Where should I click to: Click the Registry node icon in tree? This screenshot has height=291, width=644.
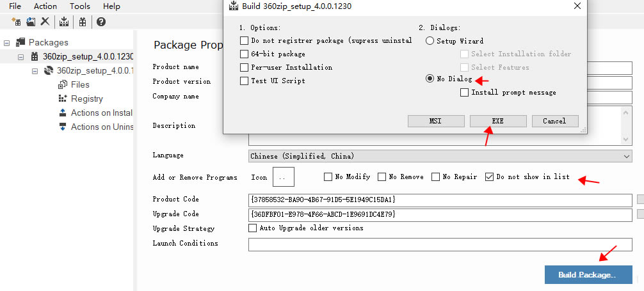pyautogui.click(x=63, y=98)
